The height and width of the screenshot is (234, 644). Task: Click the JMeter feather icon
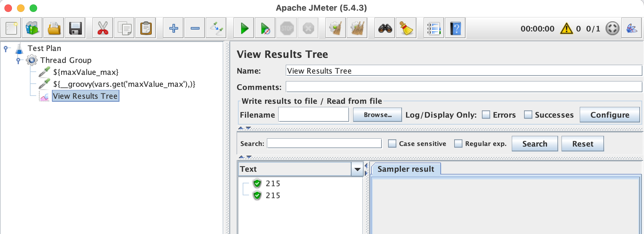coord(632,28)
